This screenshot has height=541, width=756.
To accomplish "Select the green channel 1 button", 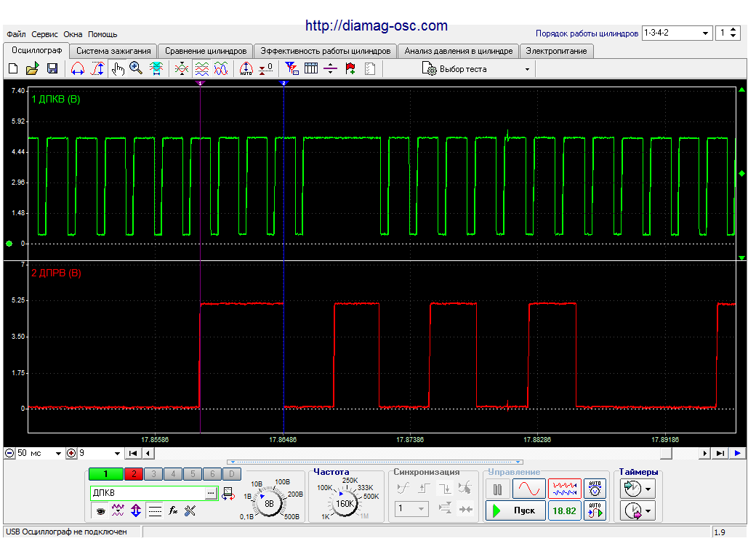I will click(105, 474).
